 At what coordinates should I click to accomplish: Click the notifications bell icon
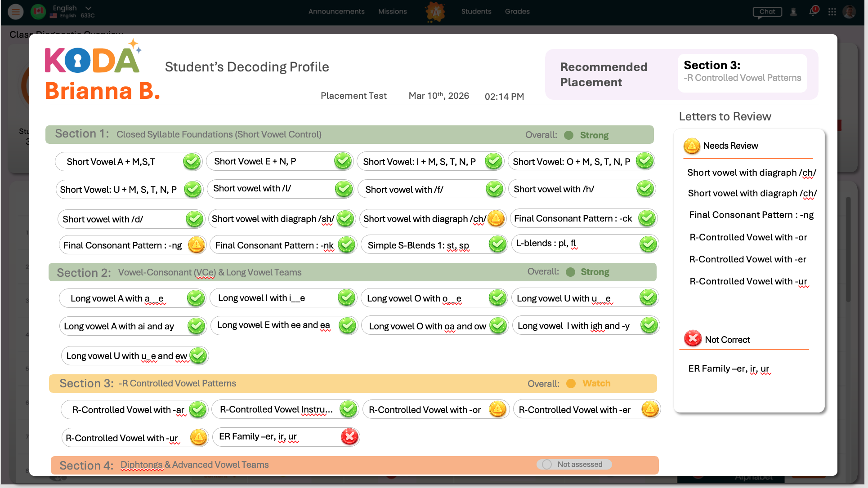point(813,12)
